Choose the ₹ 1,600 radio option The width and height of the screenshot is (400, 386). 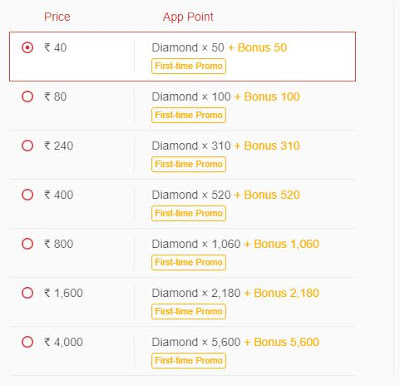pos(27,293)
